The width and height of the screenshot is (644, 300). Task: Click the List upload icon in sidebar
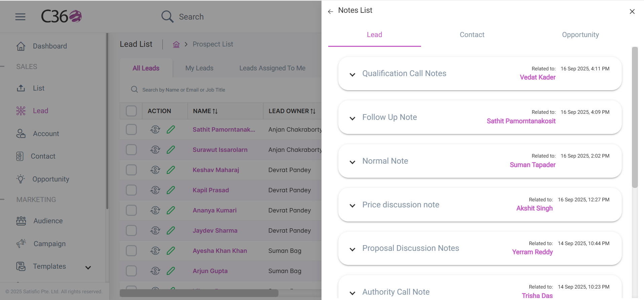21,88
